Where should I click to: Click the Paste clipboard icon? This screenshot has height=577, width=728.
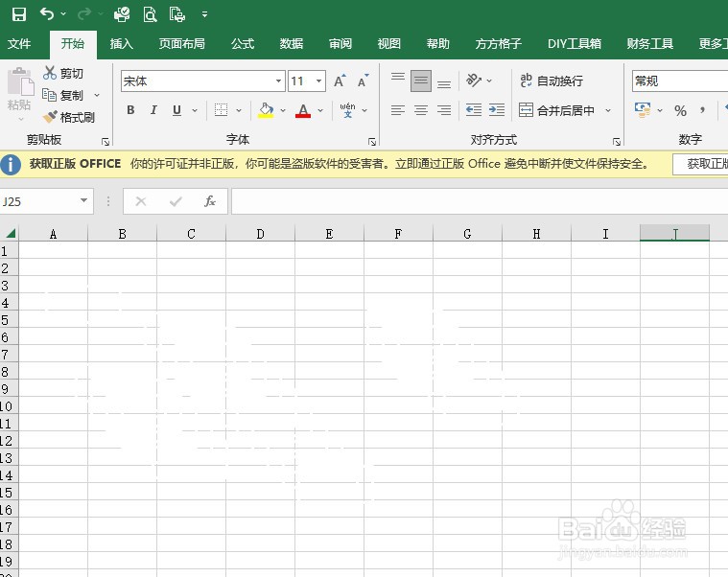[20, 81]
